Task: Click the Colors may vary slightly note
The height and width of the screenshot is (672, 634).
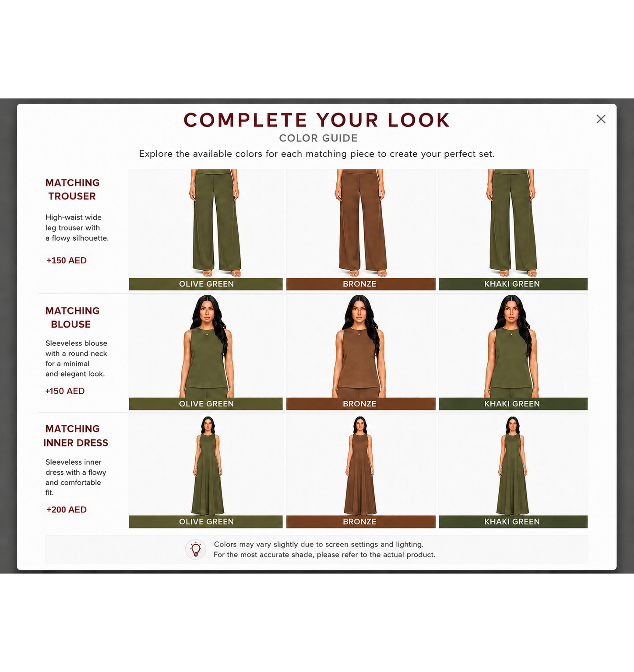Action: pyautogui.click(x=324, y=549)
